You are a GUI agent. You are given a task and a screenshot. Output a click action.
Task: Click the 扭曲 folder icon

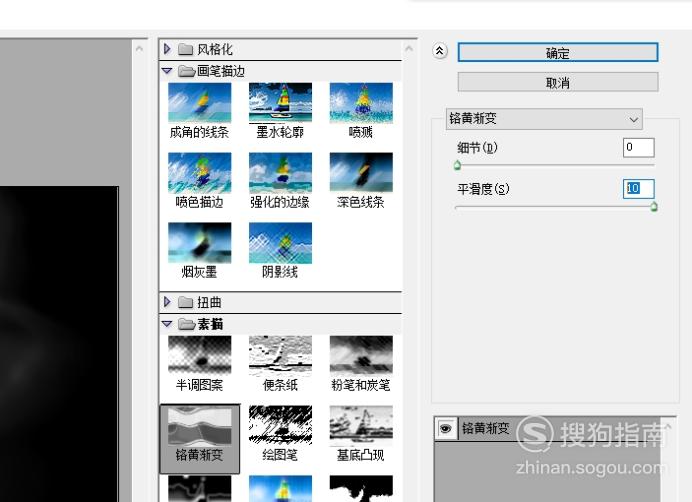click(186, 302)
